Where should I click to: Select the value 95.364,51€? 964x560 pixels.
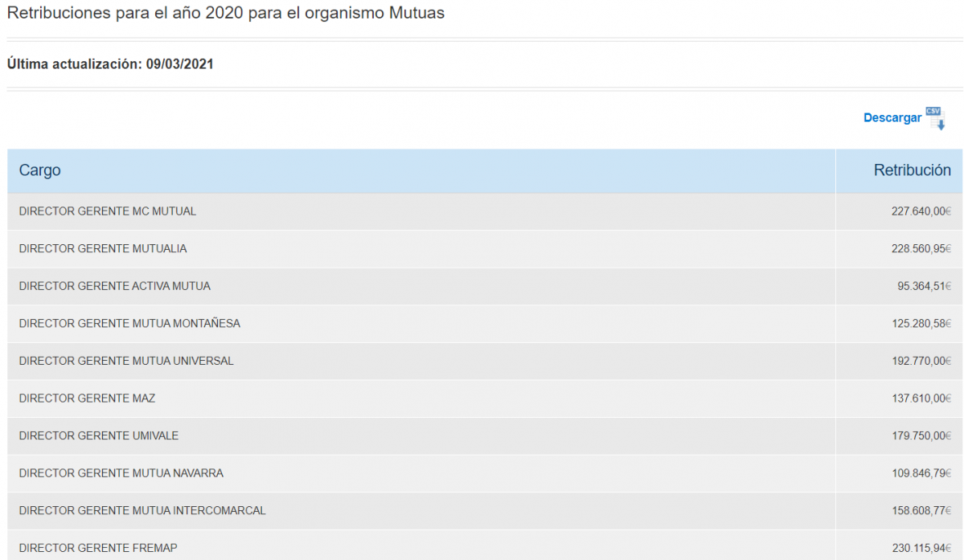click(924, 286)
